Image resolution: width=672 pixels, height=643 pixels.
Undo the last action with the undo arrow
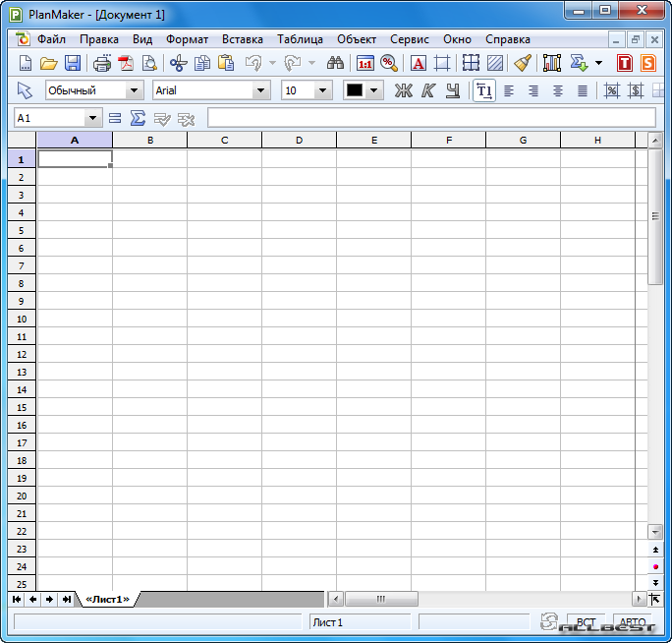pos(253,64)
